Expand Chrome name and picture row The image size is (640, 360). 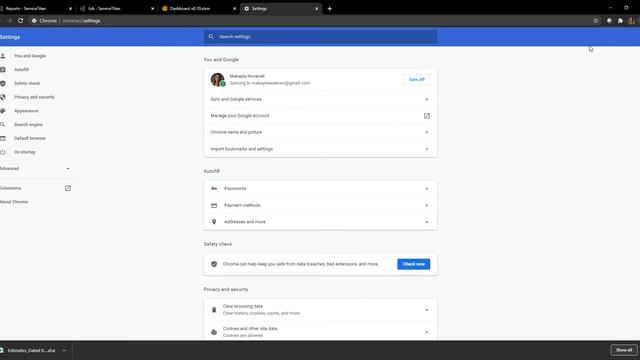(x=427, y=132)
